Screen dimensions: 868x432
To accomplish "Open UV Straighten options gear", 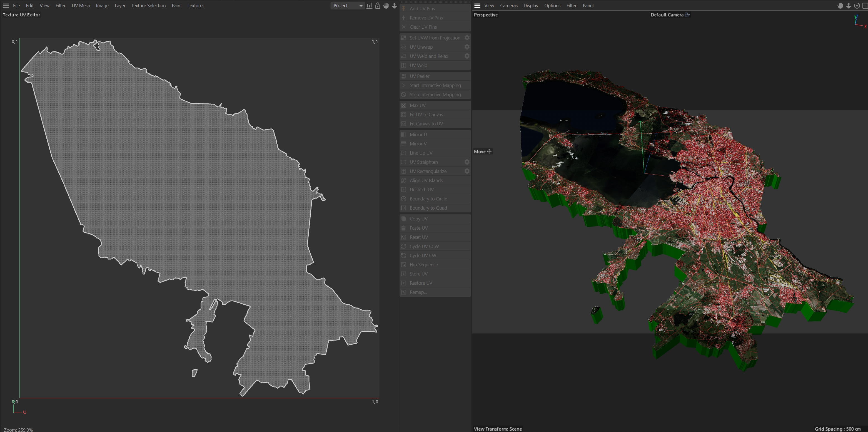I will (467, 162).
